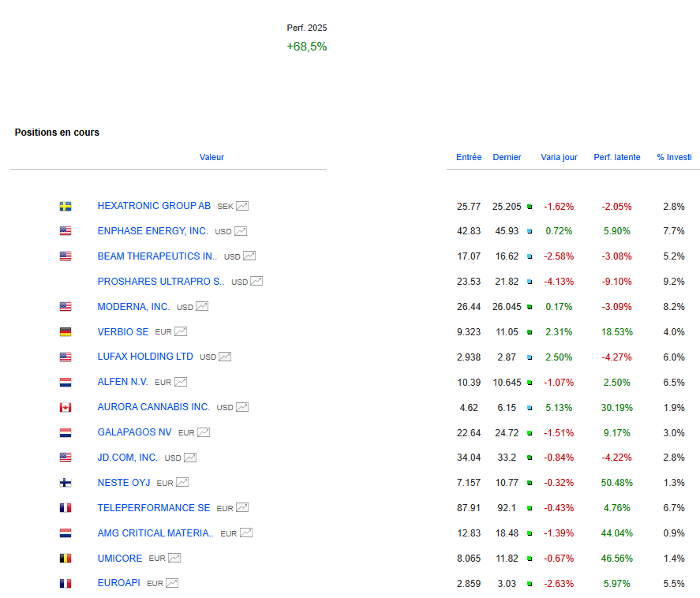The image size is (700, 598).
Task: Open the AMG CRITICAL MATERIA.. link
Action: tap(155, 533)
